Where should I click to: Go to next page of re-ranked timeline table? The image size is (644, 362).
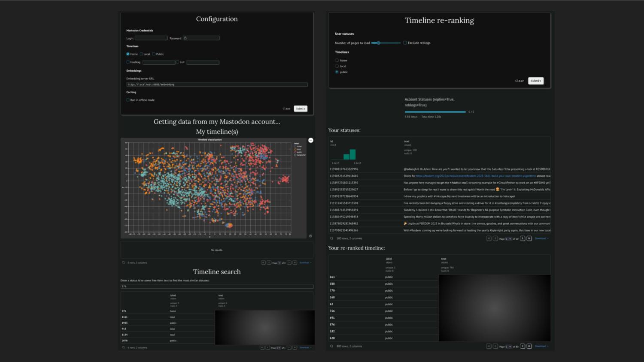coord(522,346)
